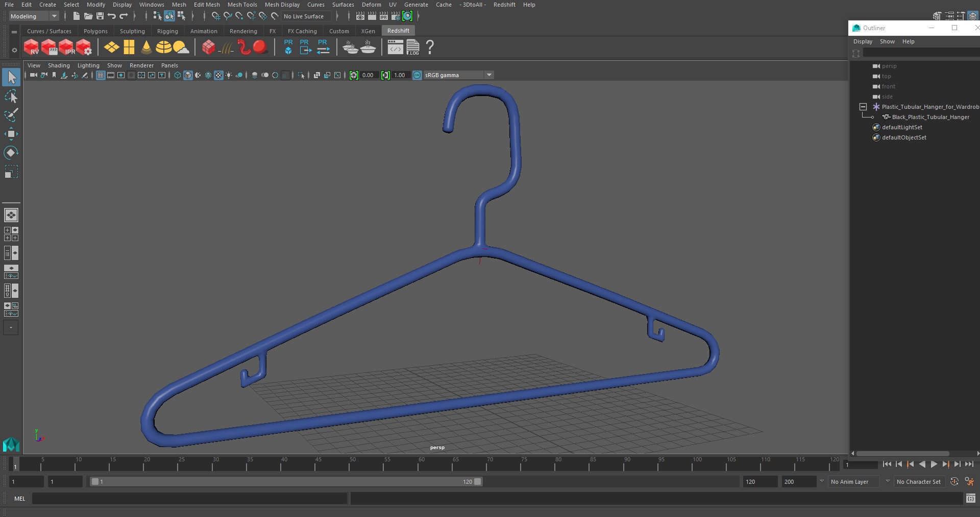Activate the Paint selection tool
This screenshot has width=980, height=517.
point(11,115)
